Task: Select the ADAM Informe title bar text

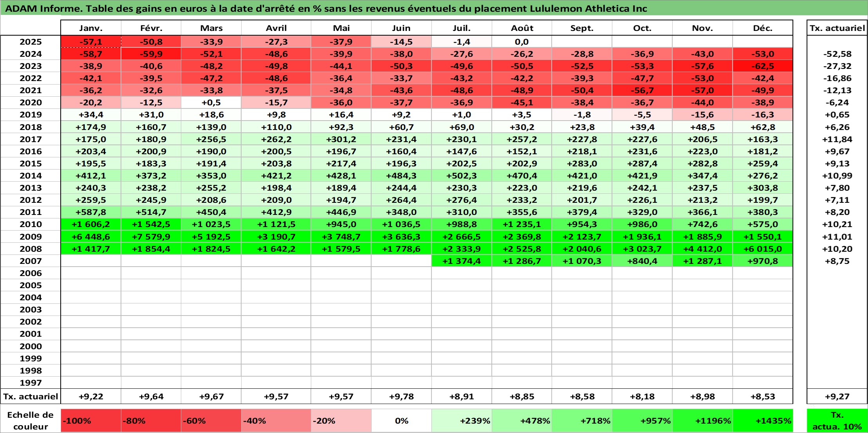Action: tap(326, 9)
